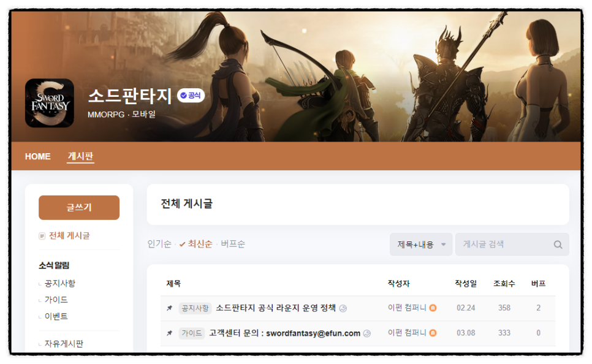Click the view count 358
This screenshot has height=364, width=592.
pos(504,308)
